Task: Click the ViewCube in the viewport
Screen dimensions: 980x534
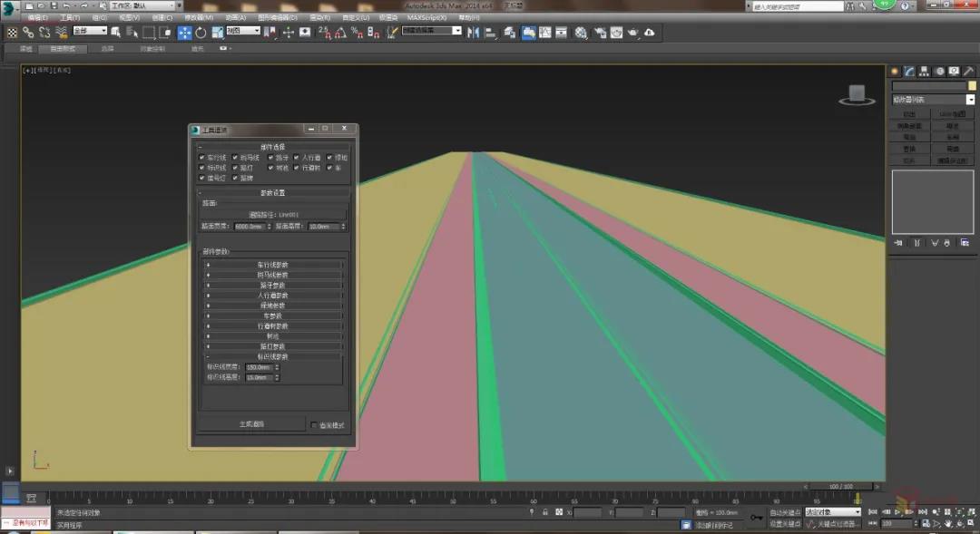Action: (x=856, y=93)
